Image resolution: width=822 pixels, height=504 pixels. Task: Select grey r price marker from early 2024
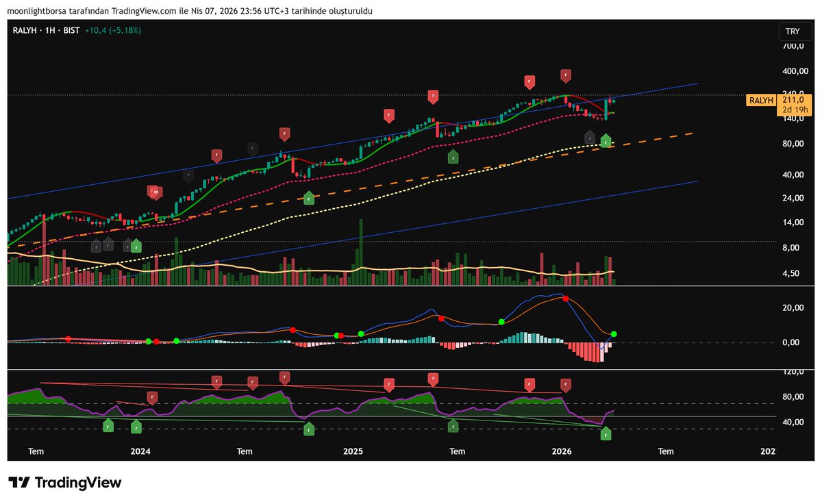click(188, 175)
